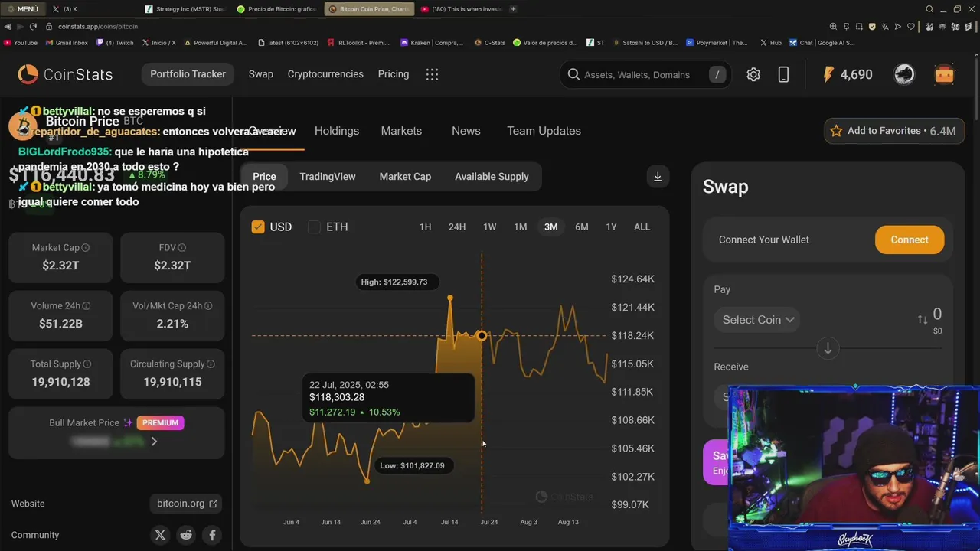Open the apps grid menu icon
The width and height of the screenshot is (980, 551).
coord(432,74)
